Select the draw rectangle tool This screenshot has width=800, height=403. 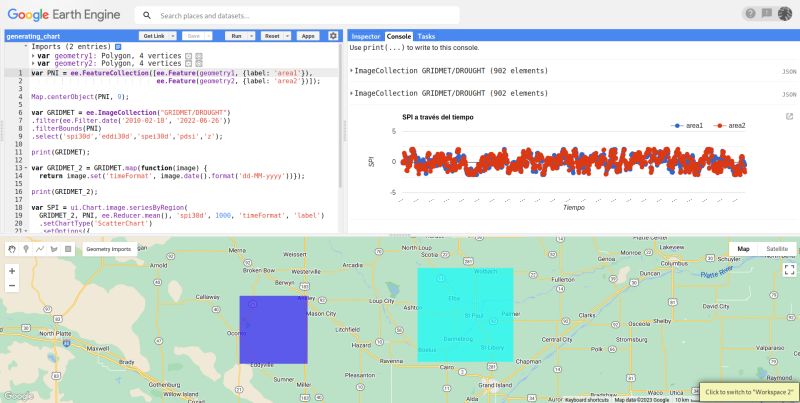point(68,249)
